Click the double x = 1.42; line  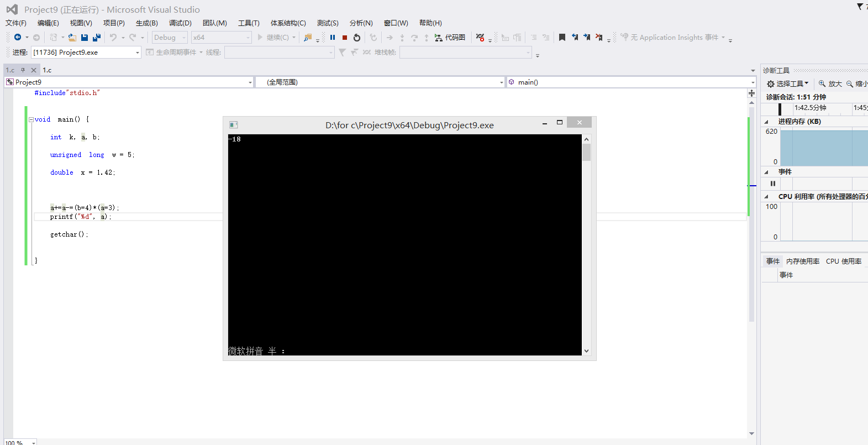click(x=82, y=172)
